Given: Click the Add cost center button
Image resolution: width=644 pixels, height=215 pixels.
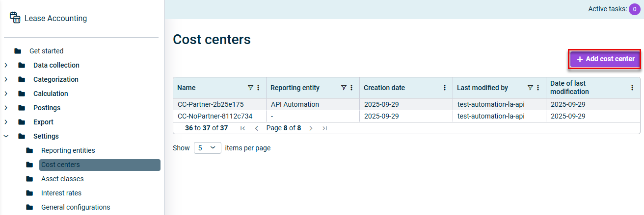Looking at the screenshot, I should click(x=605, y=59).
